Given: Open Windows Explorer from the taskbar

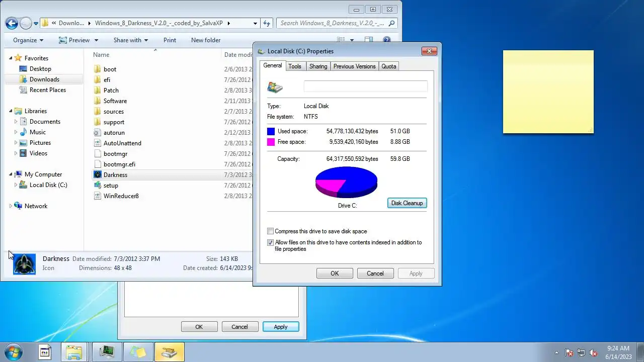Looking at the screenshot, I should 74,352.
